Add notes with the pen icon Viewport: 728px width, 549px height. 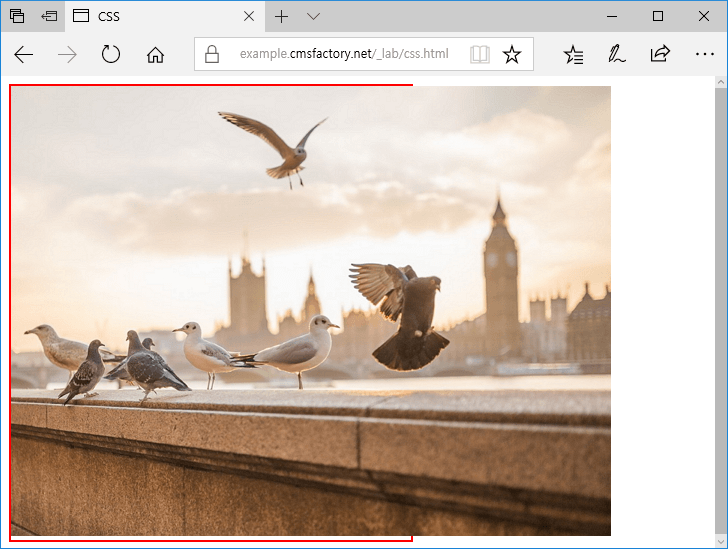tap(617, 54)
